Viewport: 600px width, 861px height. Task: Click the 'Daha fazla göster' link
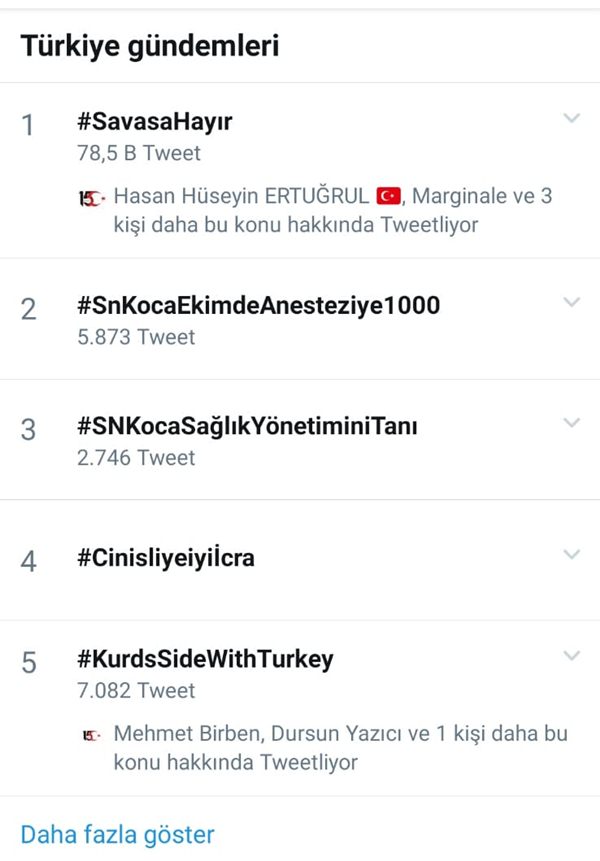pos(117,835)
